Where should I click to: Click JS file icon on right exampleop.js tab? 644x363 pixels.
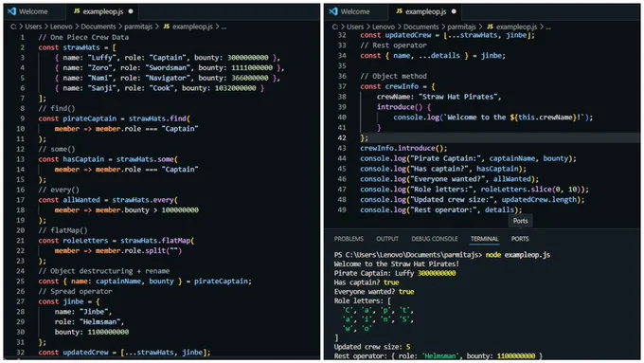400,11
